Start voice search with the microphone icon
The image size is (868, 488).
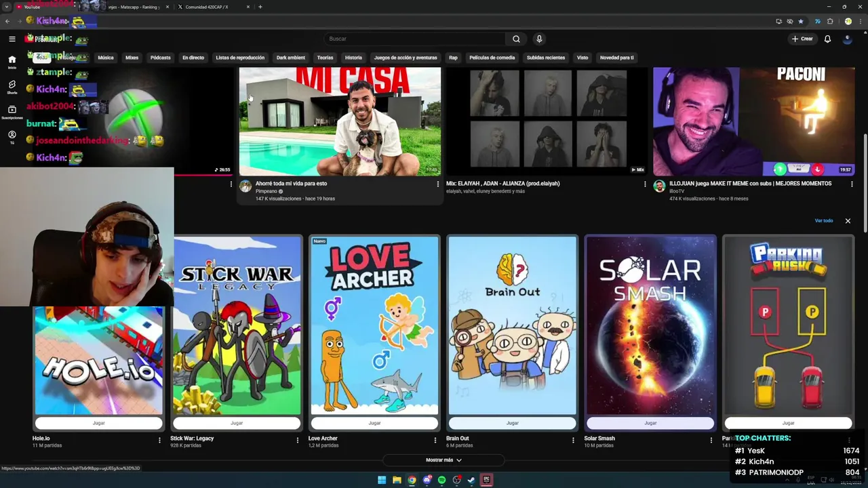click(x=539, y=39)
